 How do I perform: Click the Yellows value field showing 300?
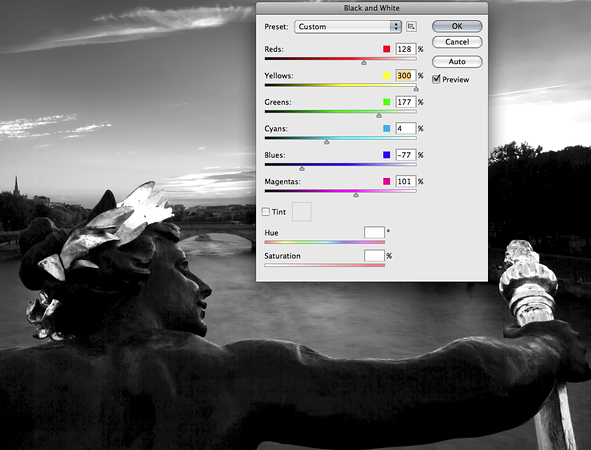tap(406, 75)
